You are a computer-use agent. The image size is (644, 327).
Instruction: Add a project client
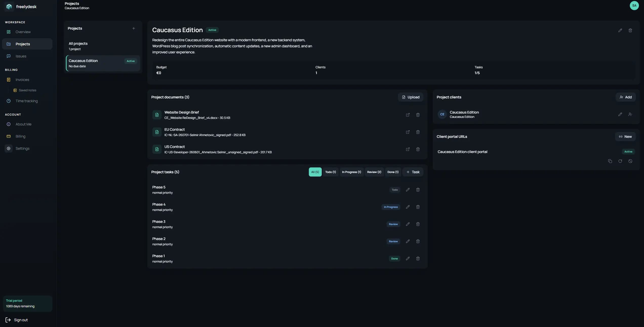coord(626,97)
